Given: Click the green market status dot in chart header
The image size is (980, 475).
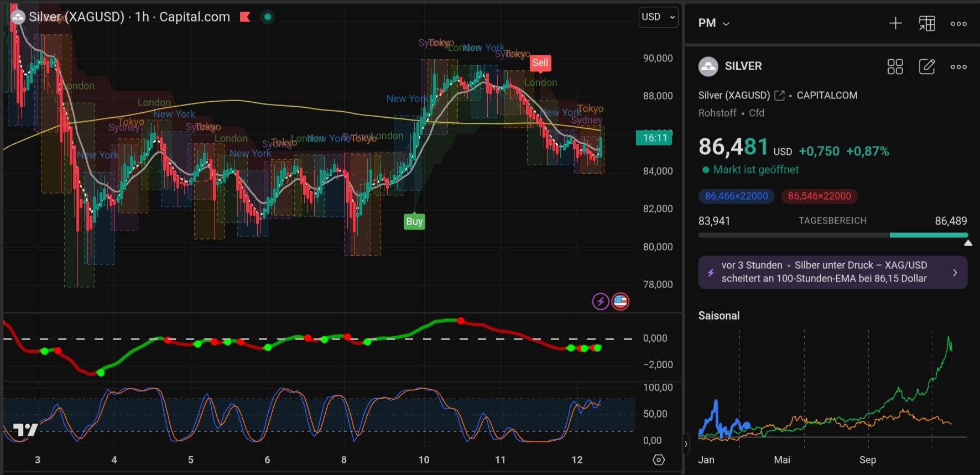Looking at the screenshot, I should coord(268,17).
